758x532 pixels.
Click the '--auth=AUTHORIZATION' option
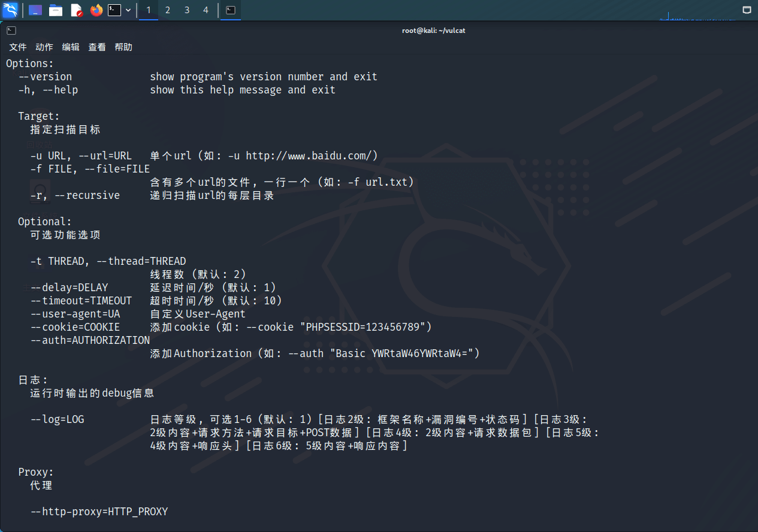(x=90, y=340)
